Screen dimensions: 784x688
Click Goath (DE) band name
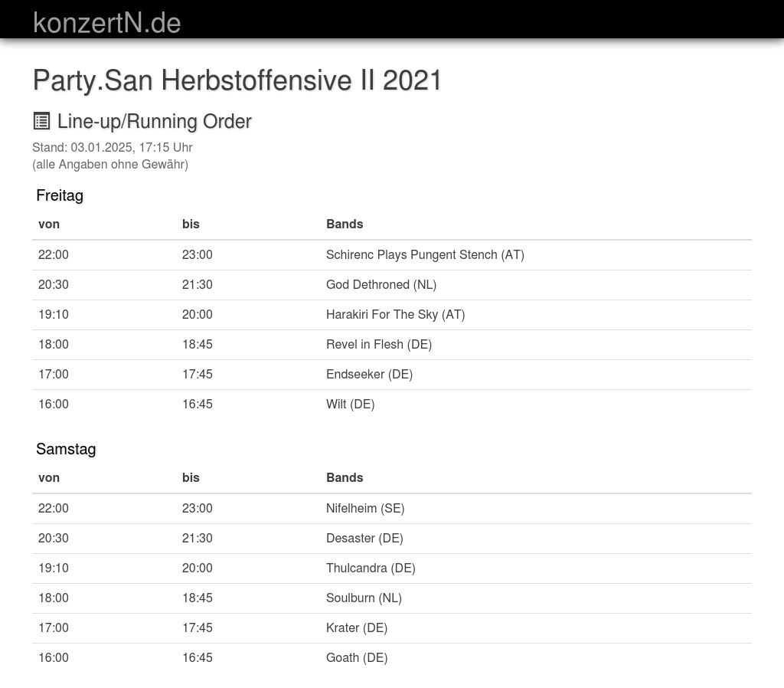point(356,657)
